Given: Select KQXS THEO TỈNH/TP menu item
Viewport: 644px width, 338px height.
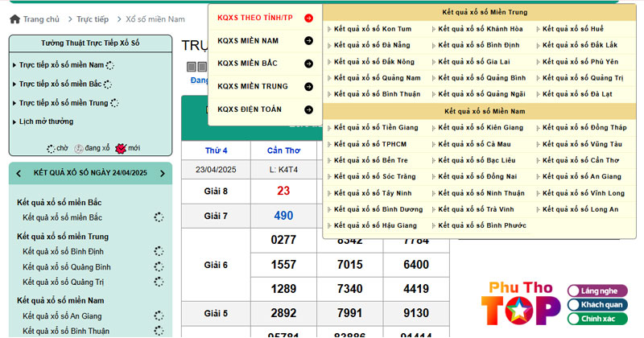Looking at the screenshot, I should (254, 18).
